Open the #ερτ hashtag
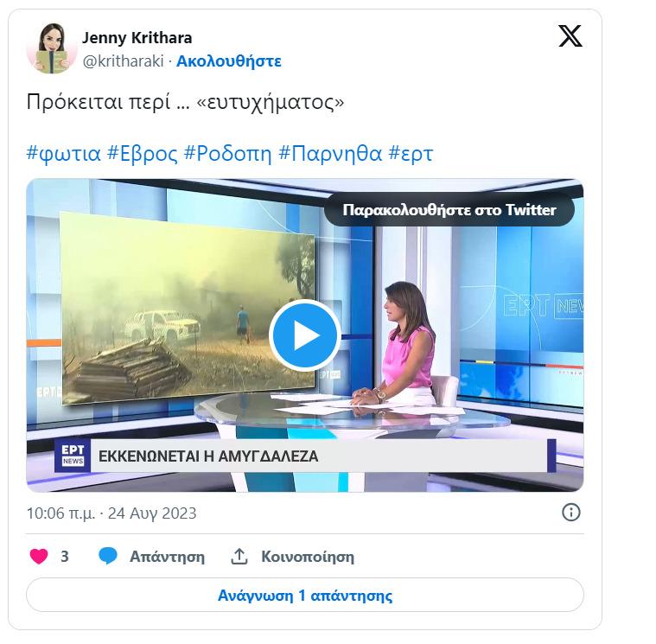 point(411,153)
